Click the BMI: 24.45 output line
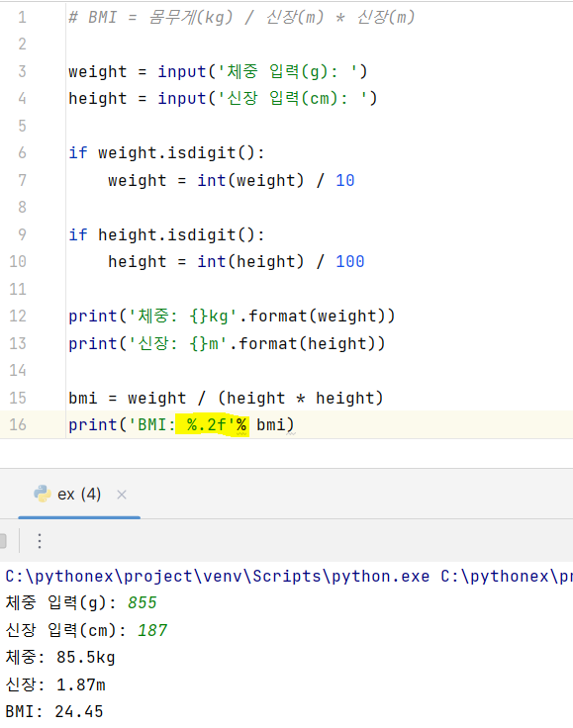 54,711
